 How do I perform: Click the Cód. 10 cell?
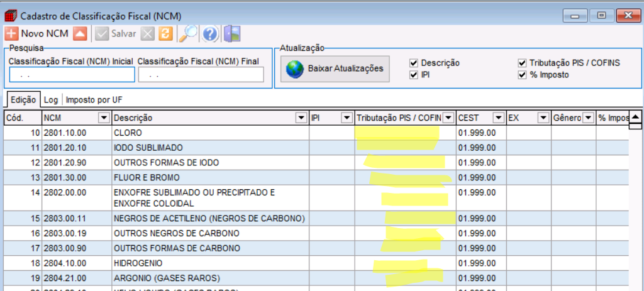click(x=23, y=133)
